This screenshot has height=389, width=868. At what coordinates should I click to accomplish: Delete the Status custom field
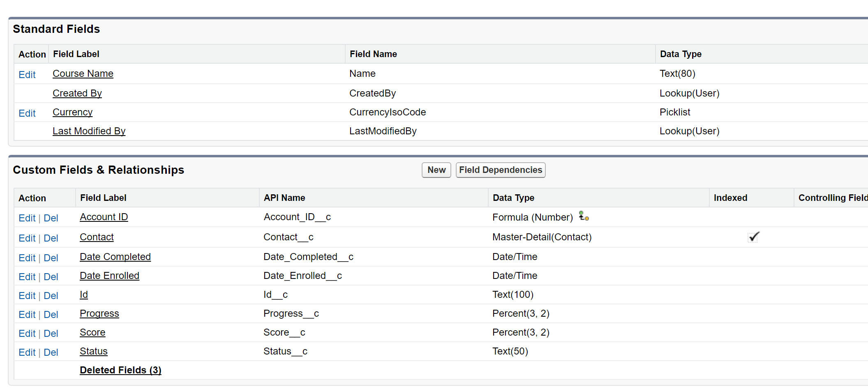point(51,352)
